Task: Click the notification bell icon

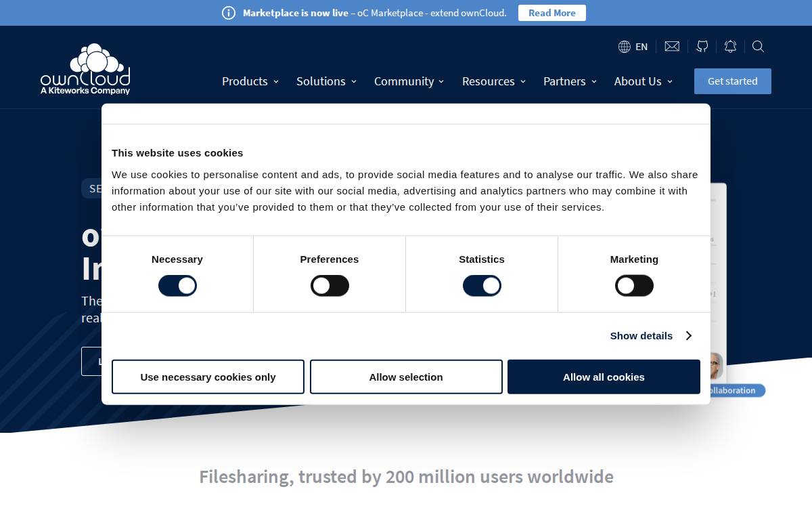Action: tap(730, 47)
